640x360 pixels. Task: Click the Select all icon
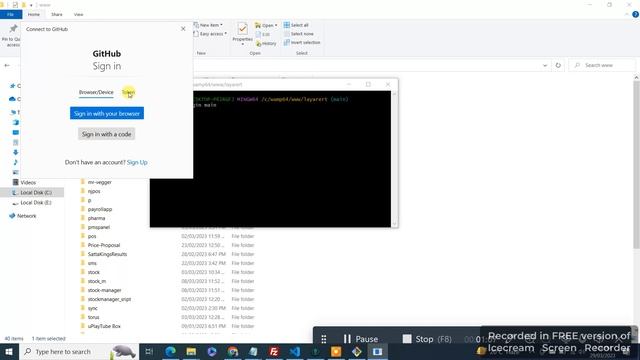pos(287,25)
